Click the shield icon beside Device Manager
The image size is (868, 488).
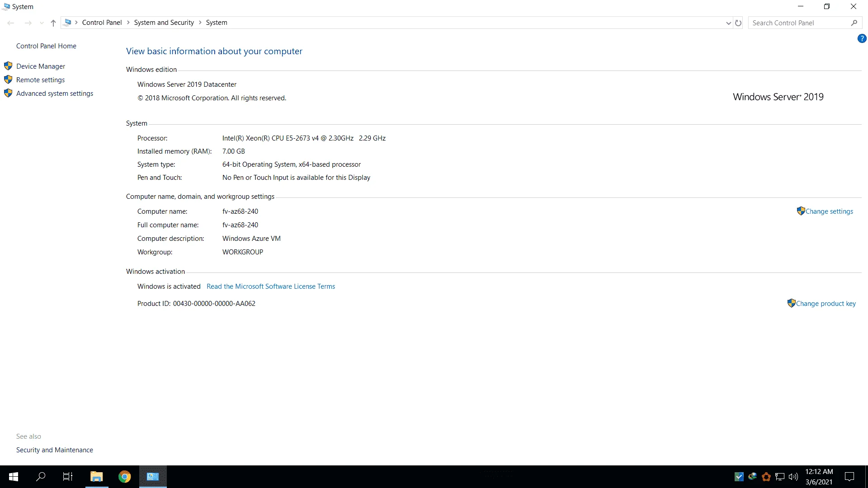tap(8, 66)
